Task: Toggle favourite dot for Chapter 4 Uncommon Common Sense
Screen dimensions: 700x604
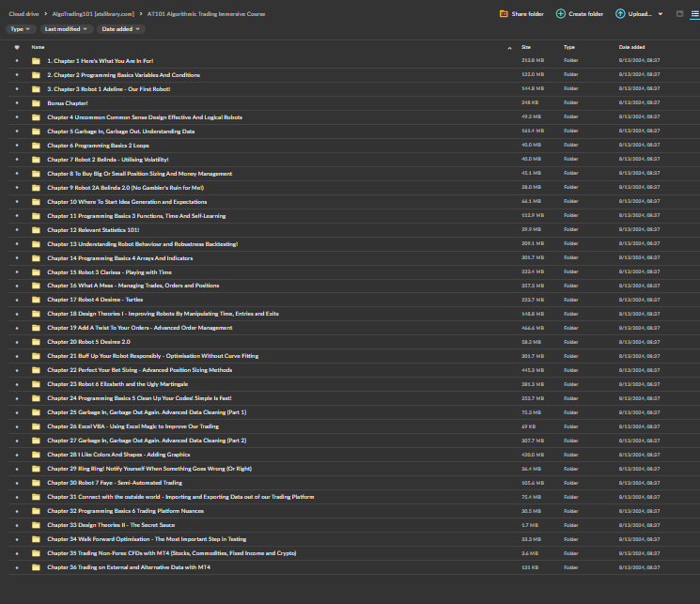Action: point(17,117)
